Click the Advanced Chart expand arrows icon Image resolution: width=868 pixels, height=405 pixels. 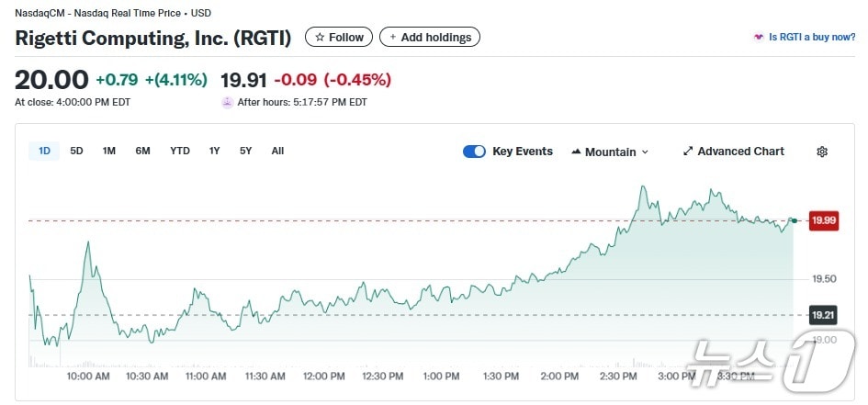pyautogui.click(x=688, y=152)
